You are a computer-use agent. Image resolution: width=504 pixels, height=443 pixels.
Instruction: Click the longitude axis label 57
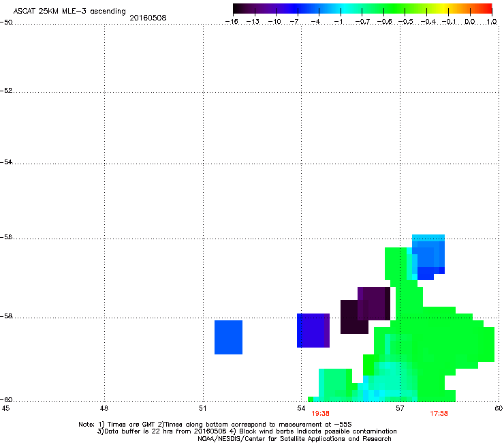coord(400,408)
